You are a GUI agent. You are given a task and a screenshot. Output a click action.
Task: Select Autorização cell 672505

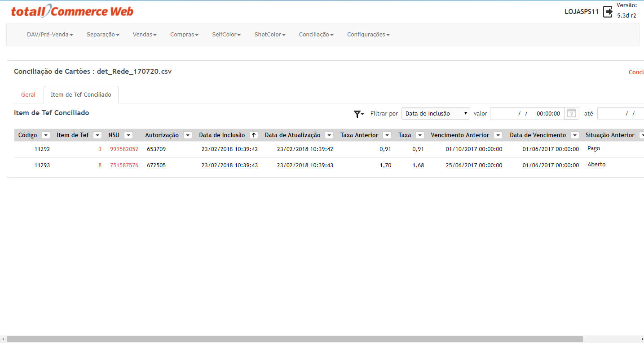point(156,165)
